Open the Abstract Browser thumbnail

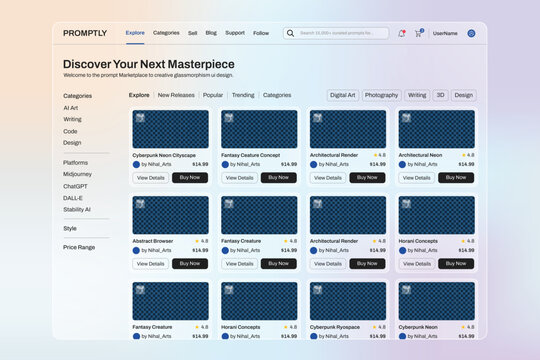point(170,215)
